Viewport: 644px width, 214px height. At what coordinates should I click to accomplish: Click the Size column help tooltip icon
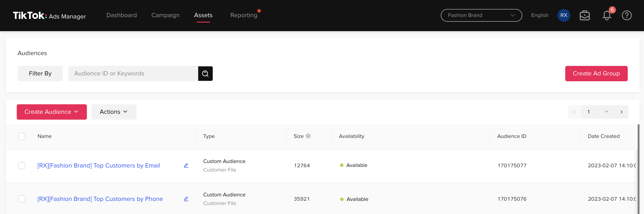308,136
